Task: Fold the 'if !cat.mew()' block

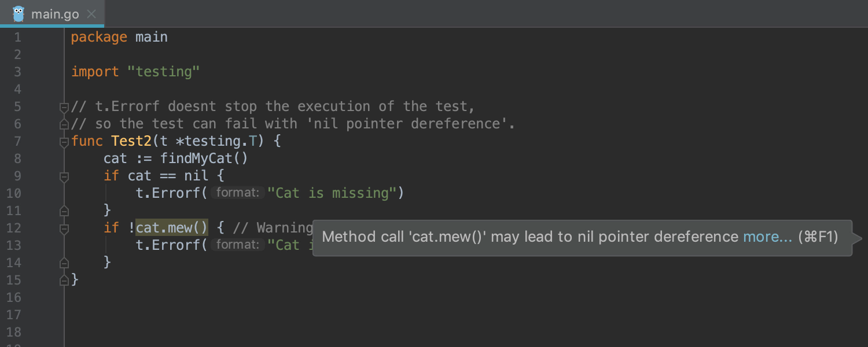Action: point(64,228)
